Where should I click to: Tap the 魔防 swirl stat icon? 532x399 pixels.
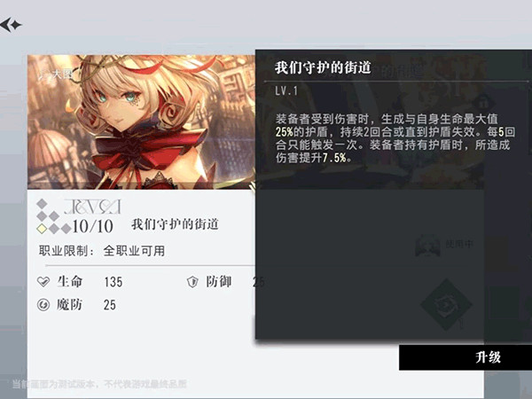[43, 305]
